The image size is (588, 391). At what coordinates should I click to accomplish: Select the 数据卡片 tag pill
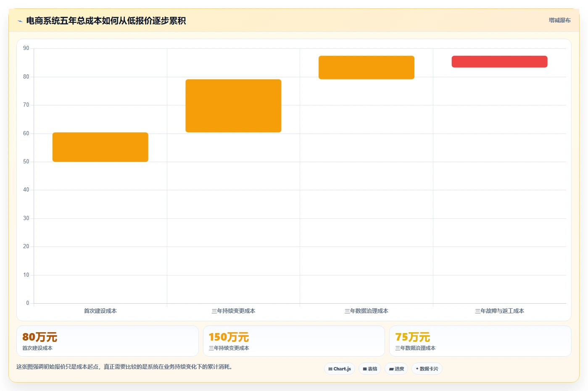tap(427, 369)
